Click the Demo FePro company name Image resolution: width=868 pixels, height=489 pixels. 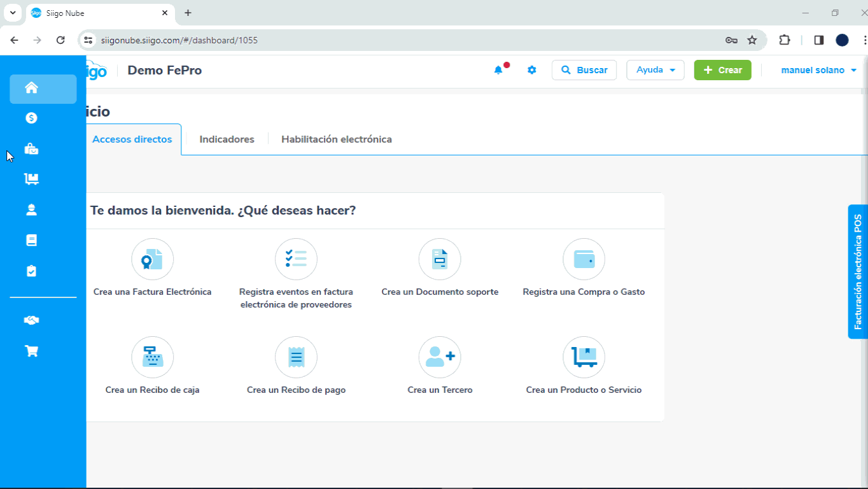[165, 70]
